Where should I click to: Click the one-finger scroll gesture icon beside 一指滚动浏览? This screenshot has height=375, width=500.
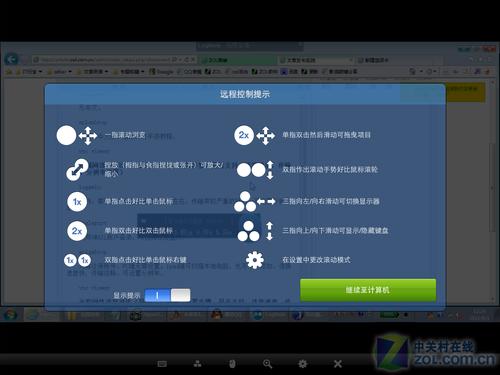click(77, 135)
